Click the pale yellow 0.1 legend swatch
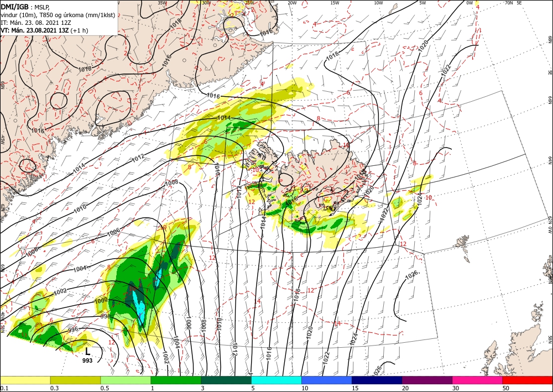Viewport: 553px width, 392px height. tap(25, 380)
